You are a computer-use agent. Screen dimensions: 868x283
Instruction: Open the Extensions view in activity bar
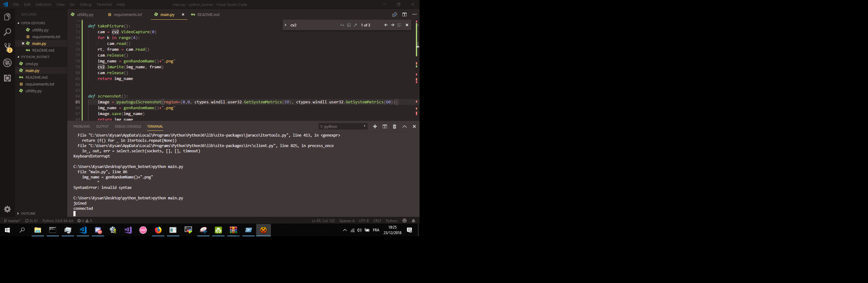tap(7, 78)
